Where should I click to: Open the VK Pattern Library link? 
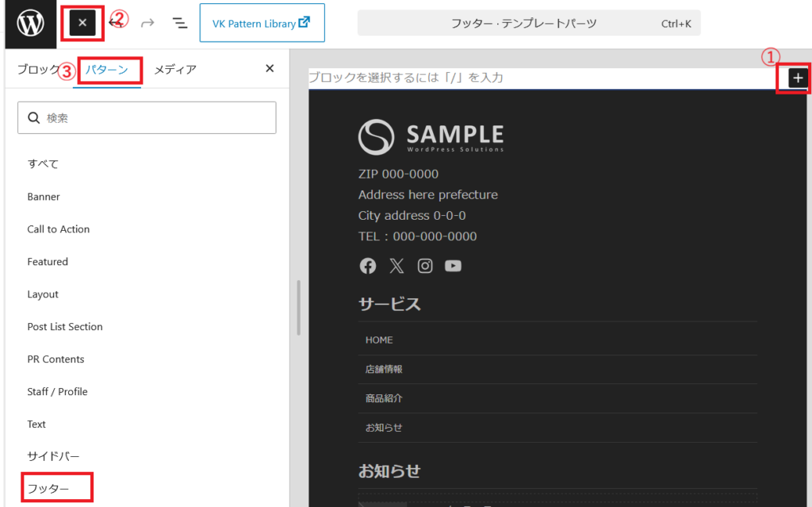261,23
